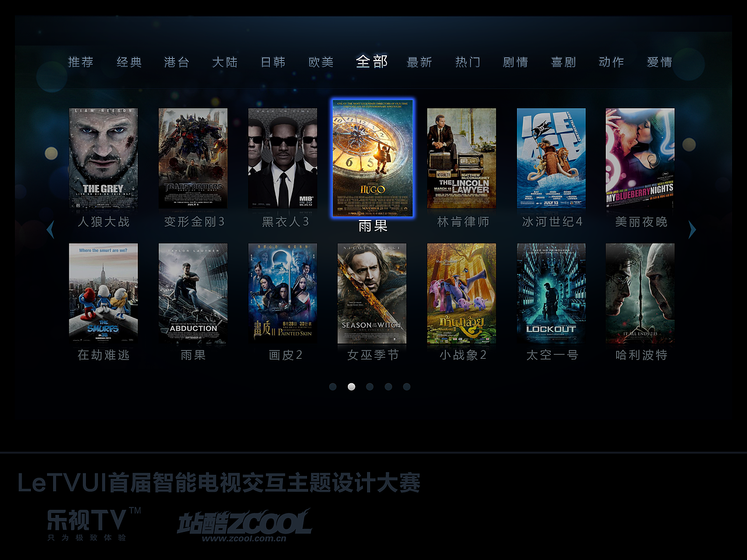The height and width of the screenshot is (560, 747).
Task: Switch to the 推荐 category tab
Action: pyautogui.click(x=81, y=62)
